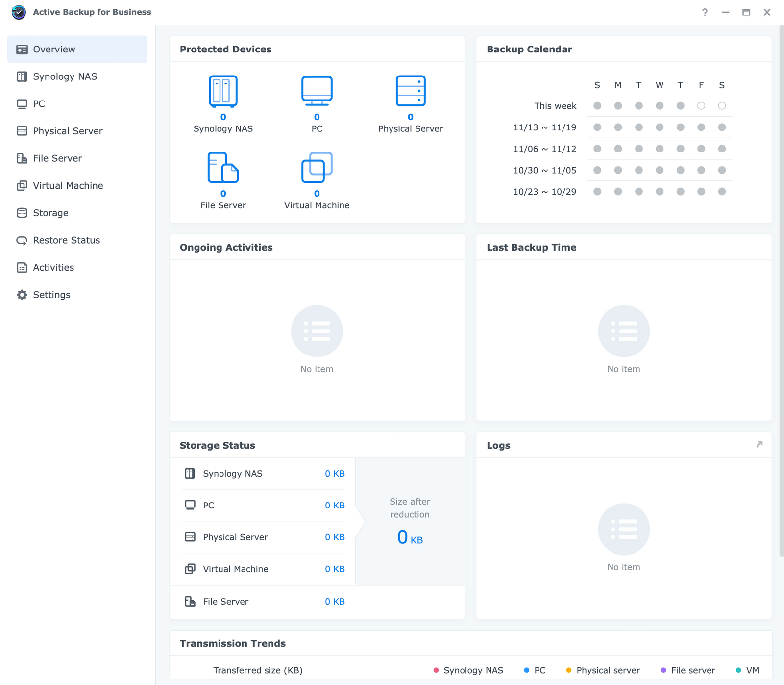Viewport: 784px width, 685px height.
Task: Click the PC monitor icon in Protected Devices
Action: pos(317,91)
